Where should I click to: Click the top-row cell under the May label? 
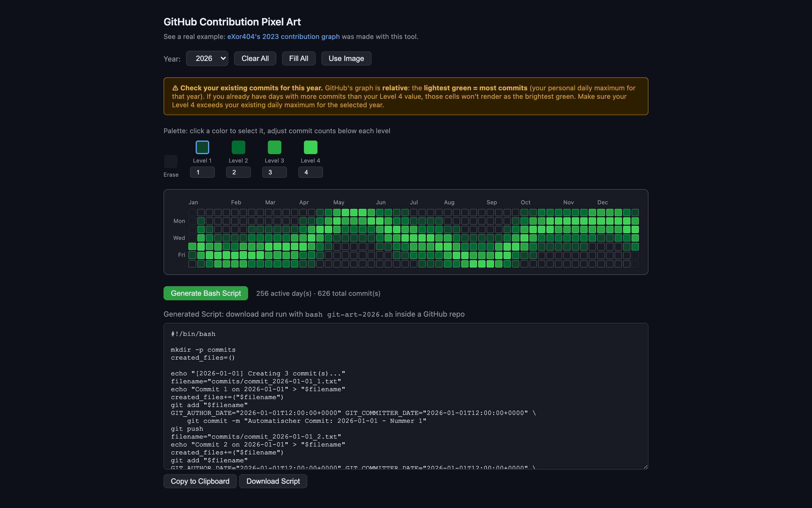[x=337, y=213]
